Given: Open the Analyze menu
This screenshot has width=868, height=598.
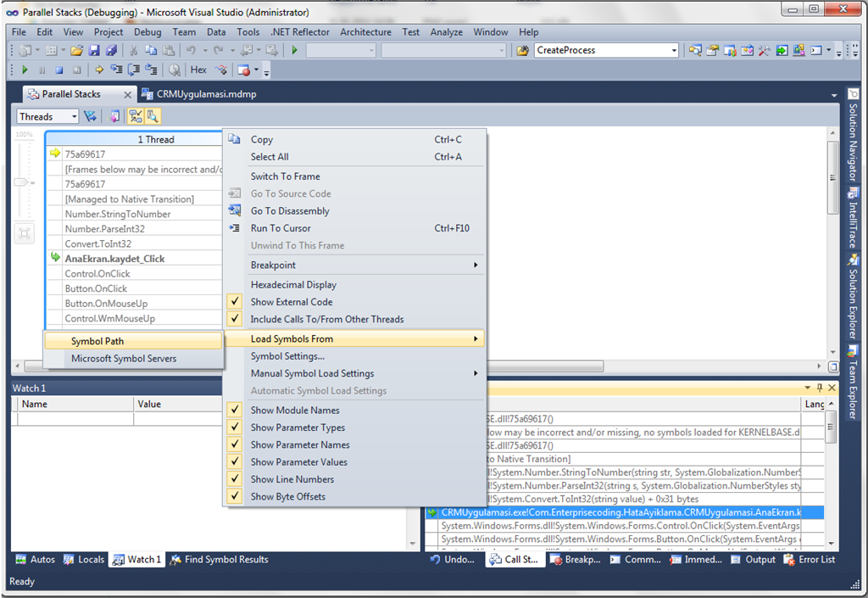Looking at the screenshot, I should click(x=446, y=32).
